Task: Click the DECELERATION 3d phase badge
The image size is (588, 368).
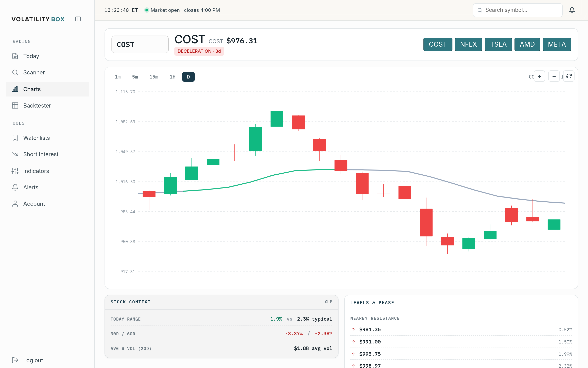Action: pos(199,51)
